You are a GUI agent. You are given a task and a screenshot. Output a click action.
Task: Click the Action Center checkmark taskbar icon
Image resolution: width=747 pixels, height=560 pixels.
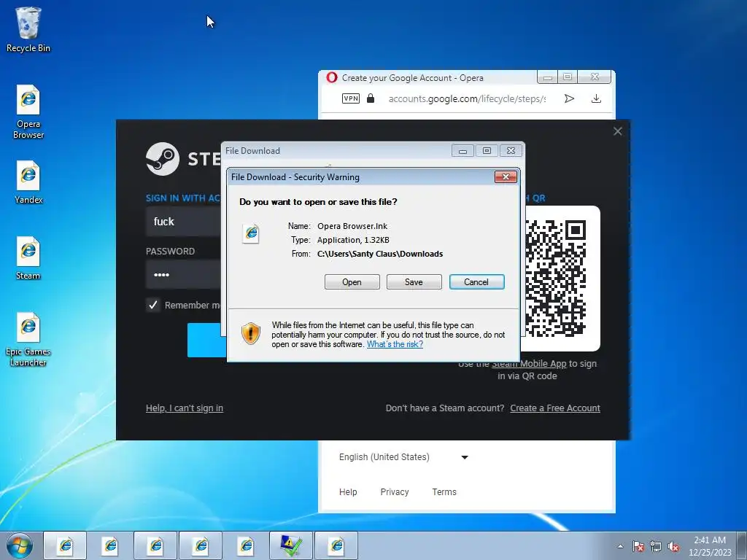(291, 545)
